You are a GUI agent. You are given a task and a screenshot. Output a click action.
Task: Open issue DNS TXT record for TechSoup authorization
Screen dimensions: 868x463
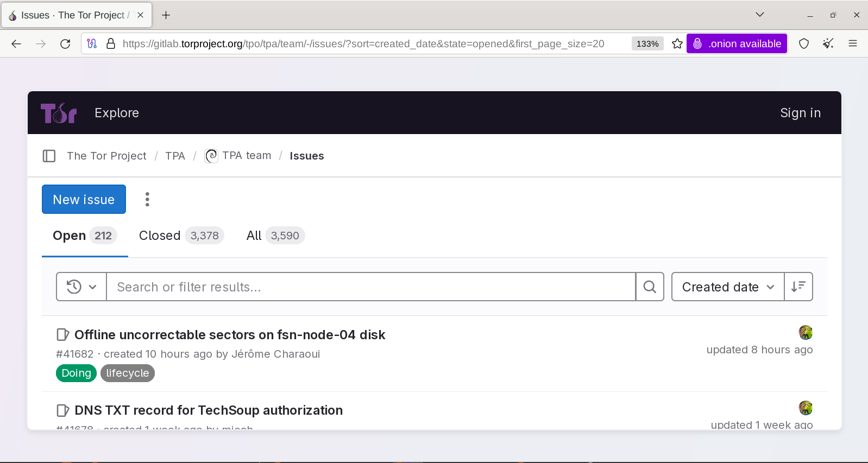[x=209, y=410]
